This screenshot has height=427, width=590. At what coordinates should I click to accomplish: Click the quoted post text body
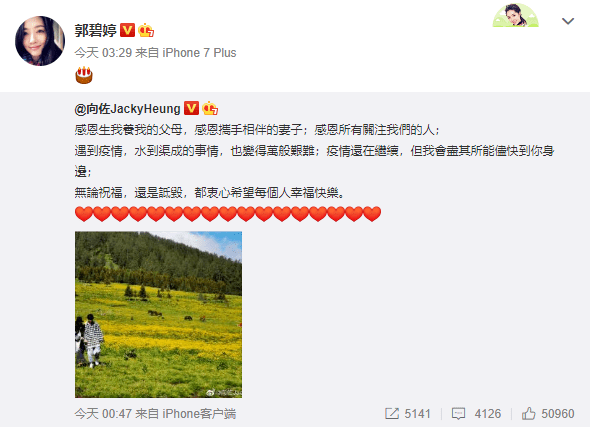coord(314,161)
